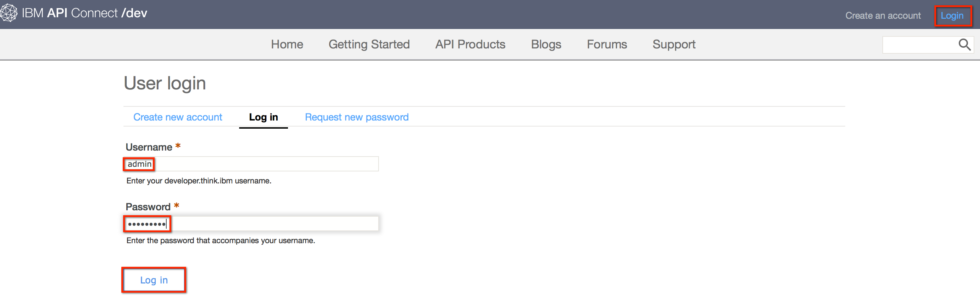980x299 pixels.
Task: Open Create an account link
Action: tap(883, 16)
